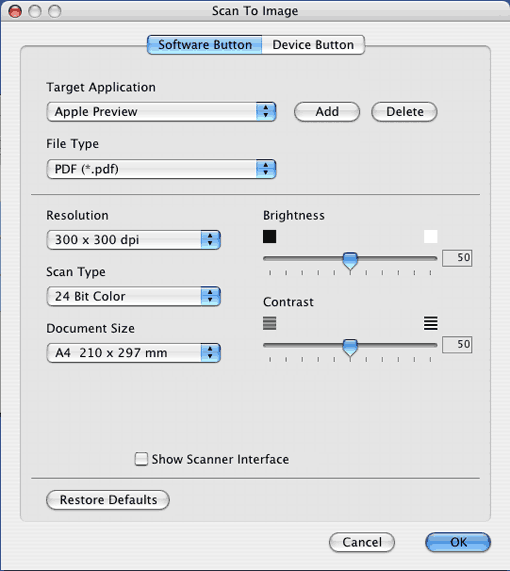Screen dimensions: 510x571
Task: Switch to the Device Button tab
Action: [x=313, y=45]
